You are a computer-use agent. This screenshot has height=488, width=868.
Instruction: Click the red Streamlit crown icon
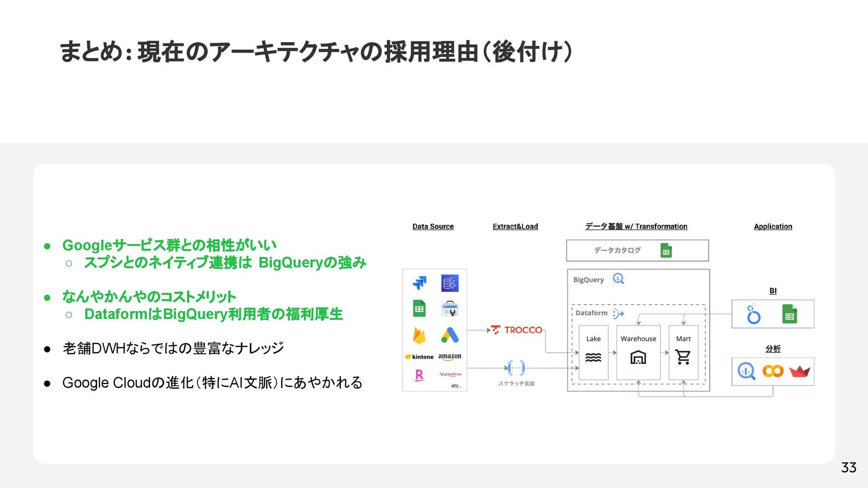799,371
